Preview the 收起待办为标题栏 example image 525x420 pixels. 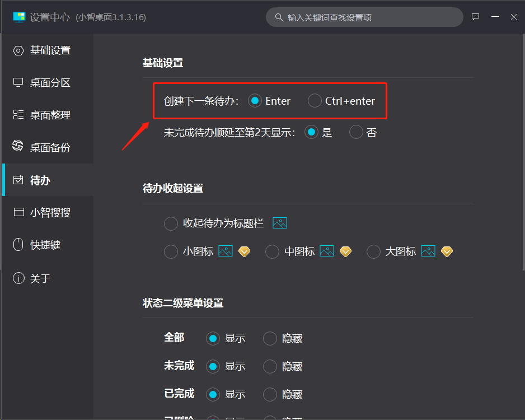[279, 223]
